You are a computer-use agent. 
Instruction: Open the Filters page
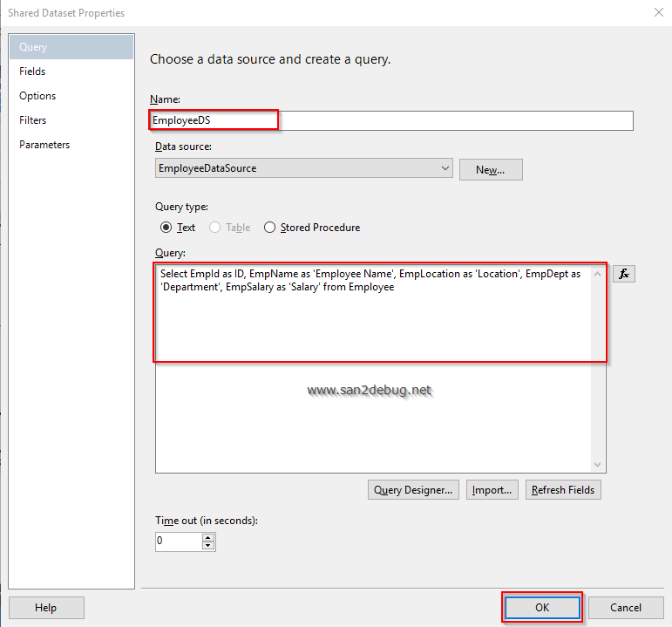(x=33, y=120)
